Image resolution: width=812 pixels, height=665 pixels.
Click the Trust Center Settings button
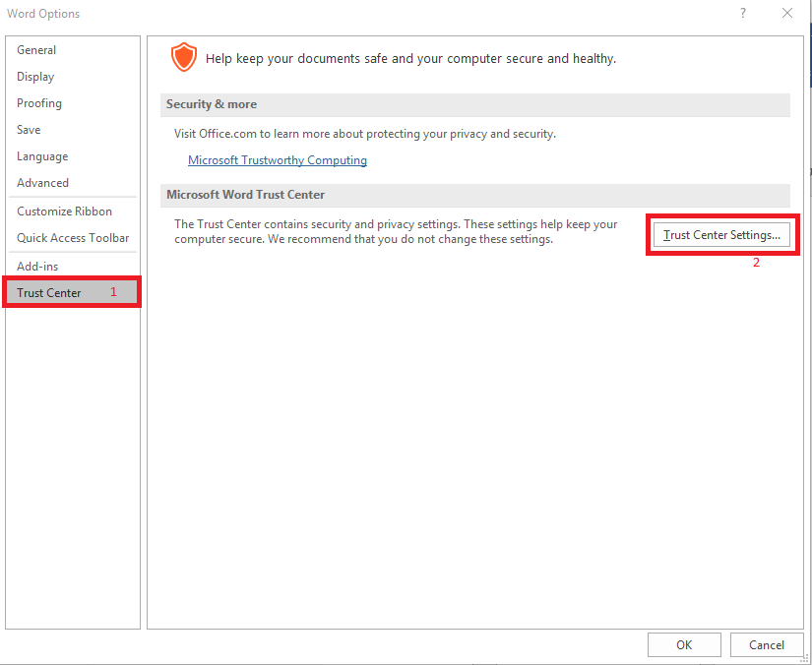tap(721, 236)
